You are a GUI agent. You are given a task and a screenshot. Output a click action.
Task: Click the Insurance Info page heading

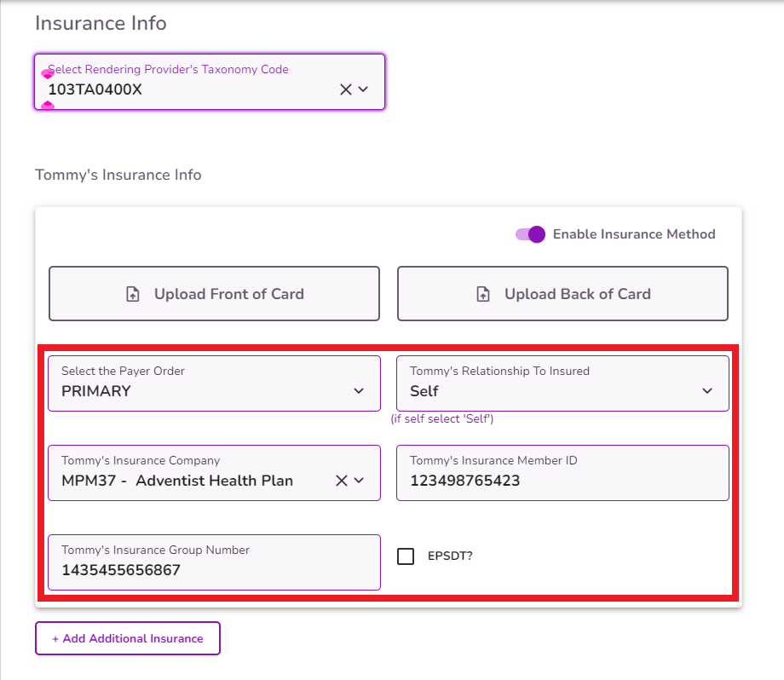[101, 23]
